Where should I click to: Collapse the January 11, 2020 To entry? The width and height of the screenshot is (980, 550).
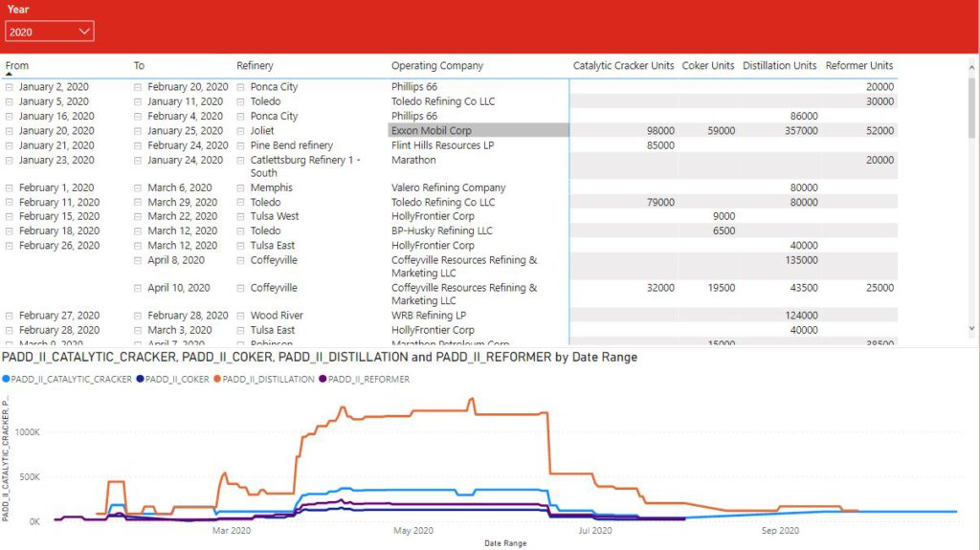[138, 102]
